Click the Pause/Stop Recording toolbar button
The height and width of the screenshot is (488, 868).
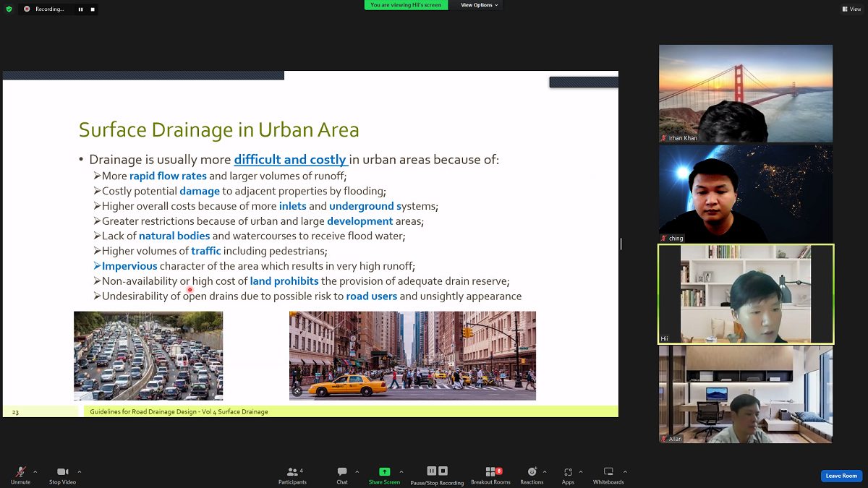(437, 475)
